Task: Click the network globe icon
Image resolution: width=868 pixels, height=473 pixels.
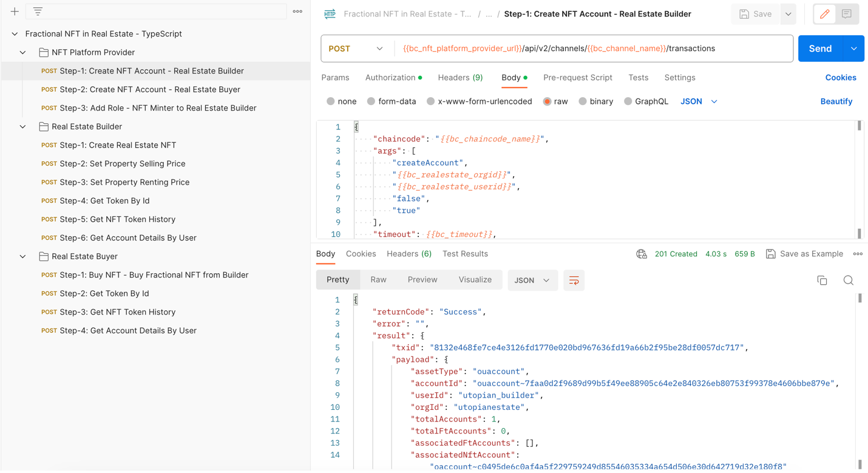Action: point(641,254)
